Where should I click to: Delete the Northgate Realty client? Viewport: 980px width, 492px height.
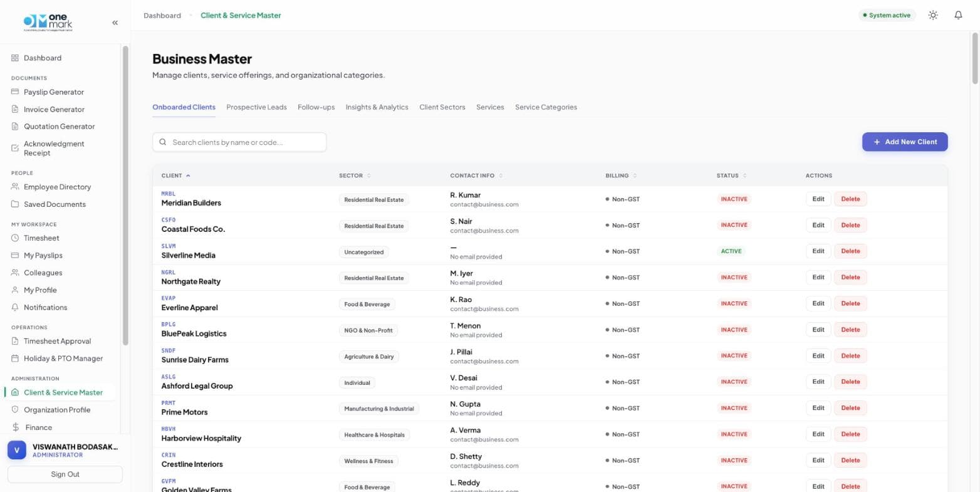pyautogui.click(x=850, y=277)
